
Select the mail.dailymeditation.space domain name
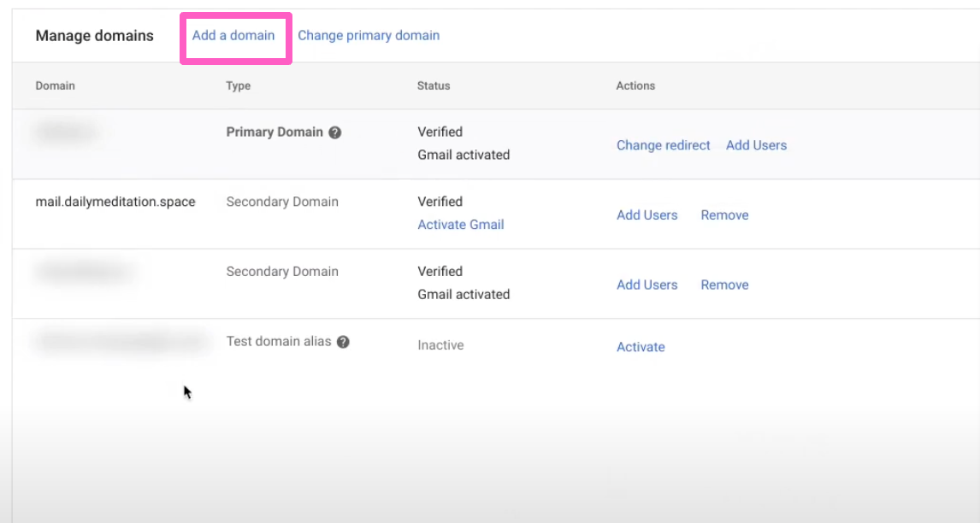click(115, 203)
